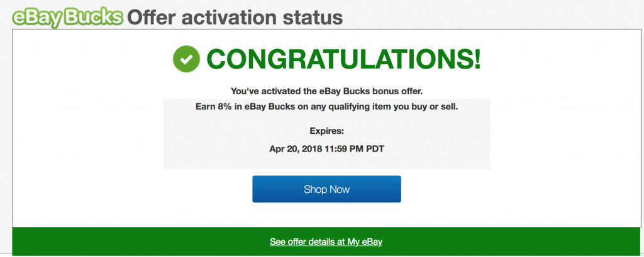
Task: Click 'My eBay' in the green footer
Action: coord(367,242)
